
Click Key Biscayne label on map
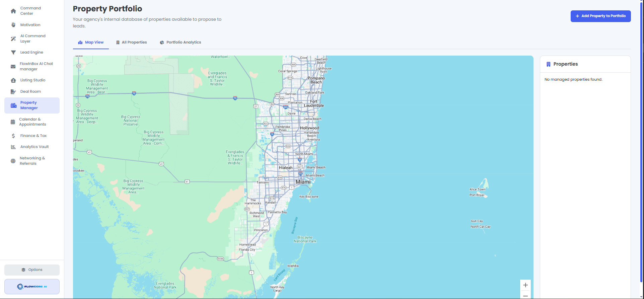309,197
